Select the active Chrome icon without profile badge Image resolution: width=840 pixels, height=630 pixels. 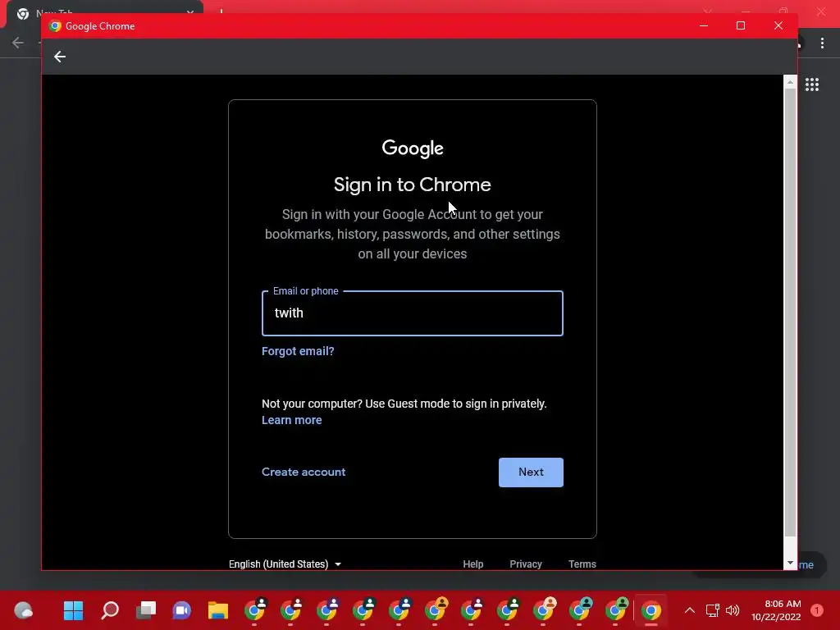651,610
